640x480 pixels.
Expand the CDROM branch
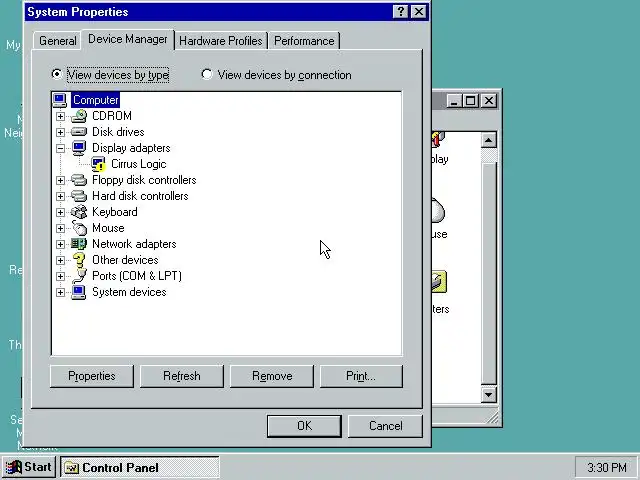(60, 116)
